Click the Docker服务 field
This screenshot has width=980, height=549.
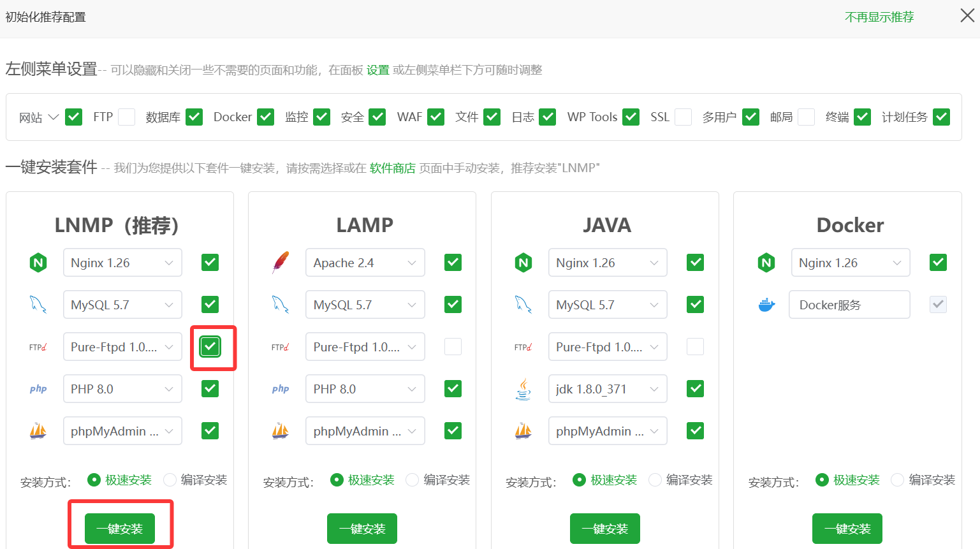point(849,305)
